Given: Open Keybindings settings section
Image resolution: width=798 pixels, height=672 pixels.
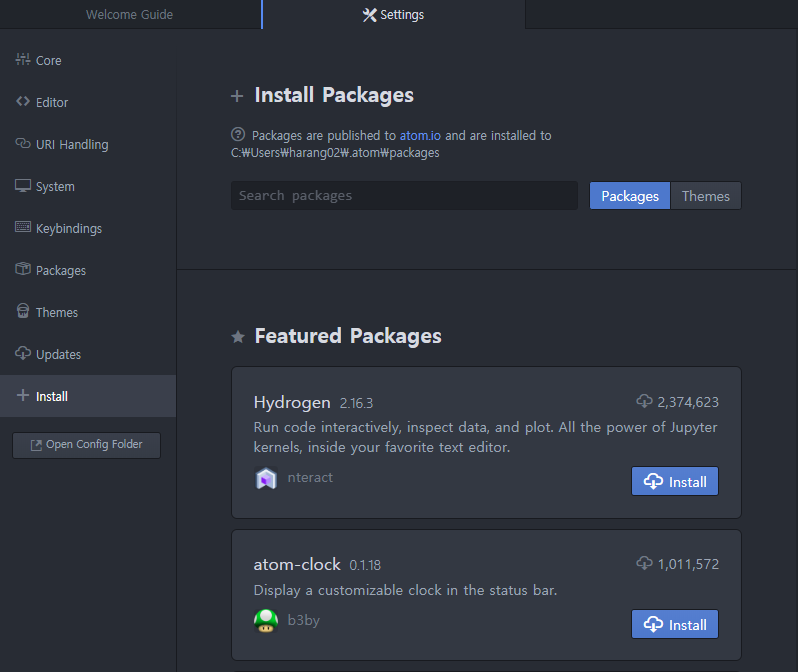Looking at the screenshot, I should 88,229.
